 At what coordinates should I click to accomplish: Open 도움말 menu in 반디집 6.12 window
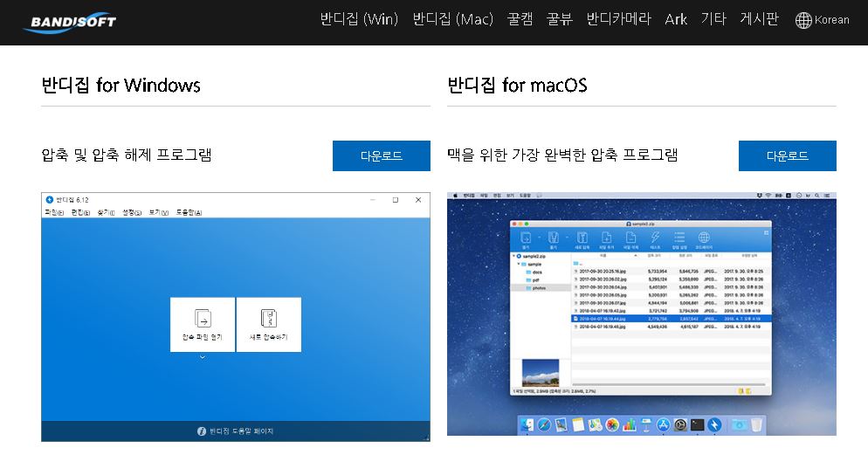(189, 212)
